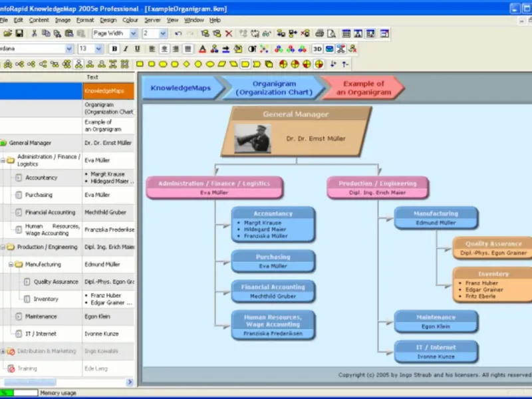Image resolution: width=532 pixels, height=399 pixels.
Task: Select the Quality Assurance box in the chart
Action: click(493, 248)
